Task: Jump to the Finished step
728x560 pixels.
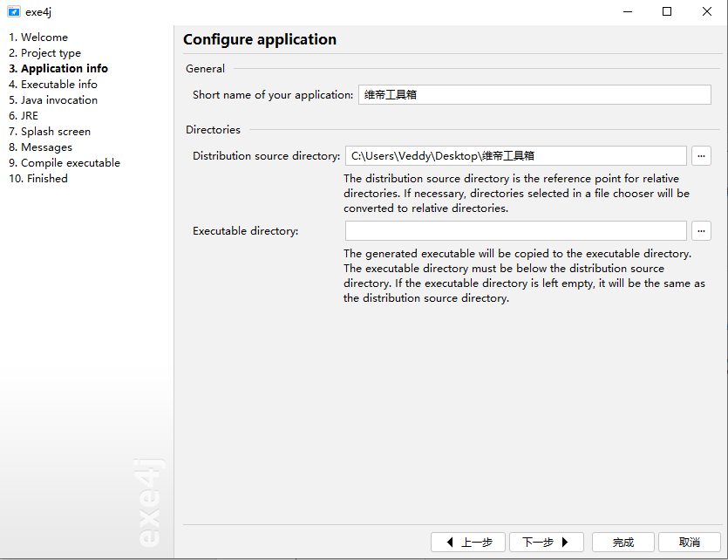Action: pos(38,179)
